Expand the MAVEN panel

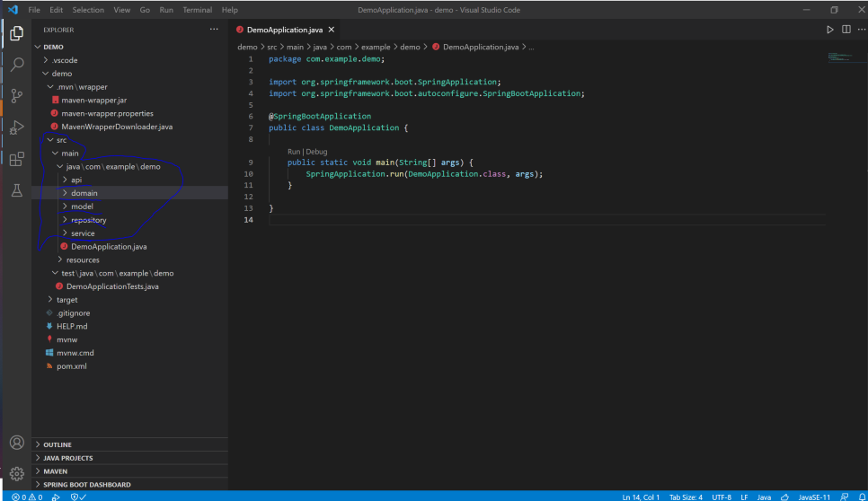[x=55, y=471]
